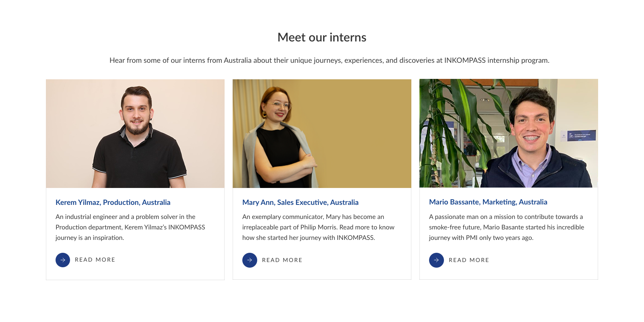Click the 'Hear from some of our interns' intro sentence
The height and width of the screenshot is (322, 644).
pos(329,60)
